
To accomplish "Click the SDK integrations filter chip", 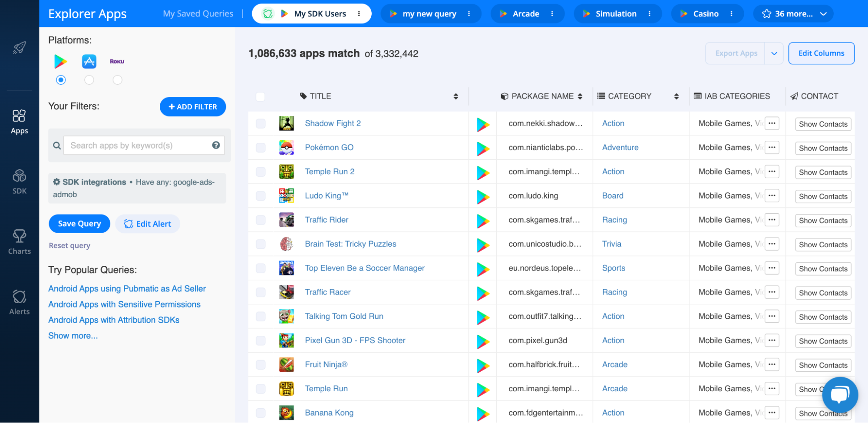I will pos(137,188).
